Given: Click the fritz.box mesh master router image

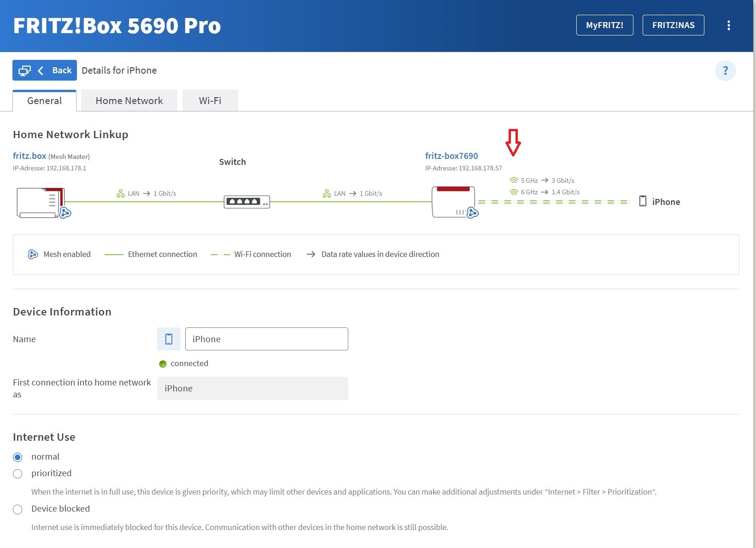Looking at the screenshot, I should 41,202.
